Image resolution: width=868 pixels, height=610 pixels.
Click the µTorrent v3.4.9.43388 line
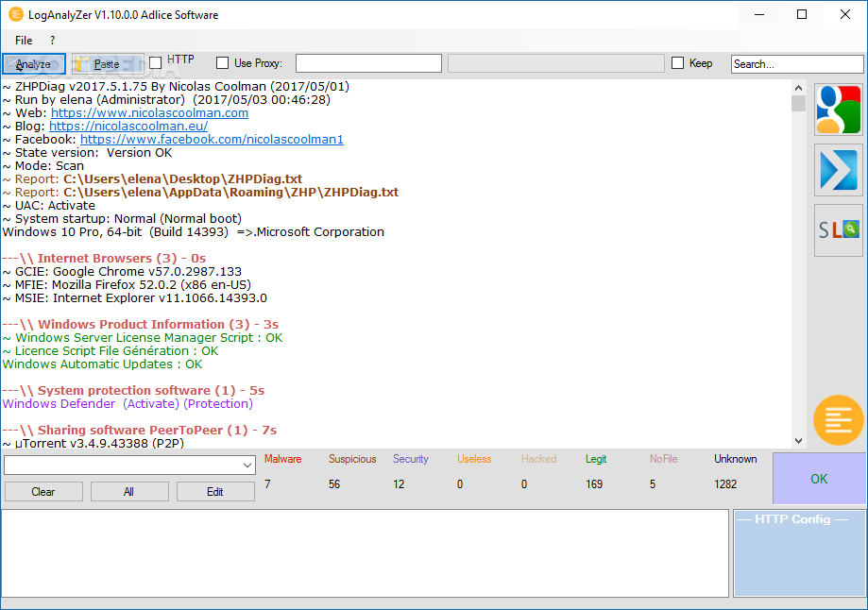(x=93, y=444)
